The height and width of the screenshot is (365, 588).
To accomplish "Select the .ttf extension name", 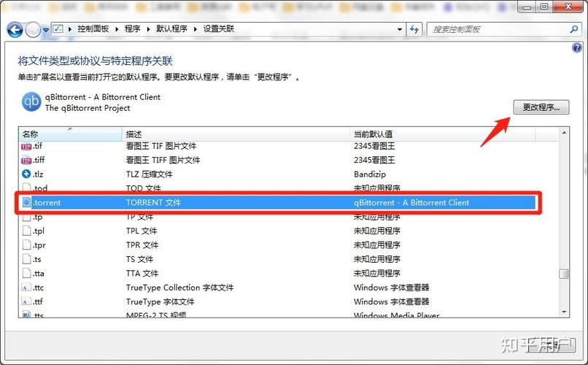I will [x=37, y=301].
